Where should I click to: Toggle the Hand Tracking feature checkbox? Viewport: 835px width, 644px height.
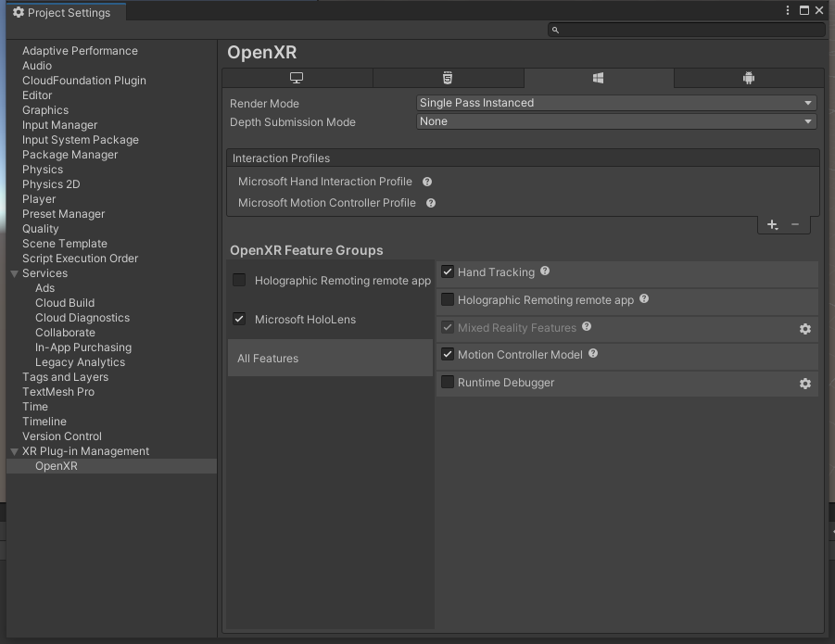(448, 272)
